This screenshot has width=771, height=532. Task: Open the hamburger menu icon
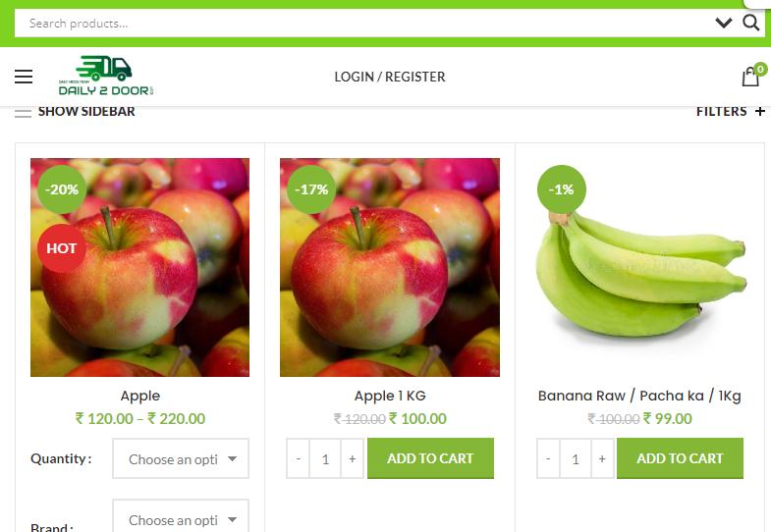pos(24,77)
